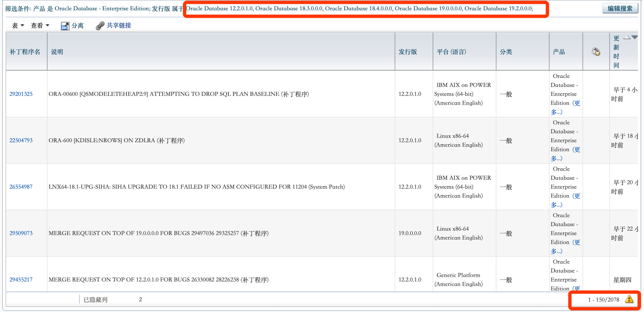This screenshot has height=312, width=644.
Task: Click the warning triangle icon near 1 - 150/2078
Action: pyautogui.click(x=629, y=299)
